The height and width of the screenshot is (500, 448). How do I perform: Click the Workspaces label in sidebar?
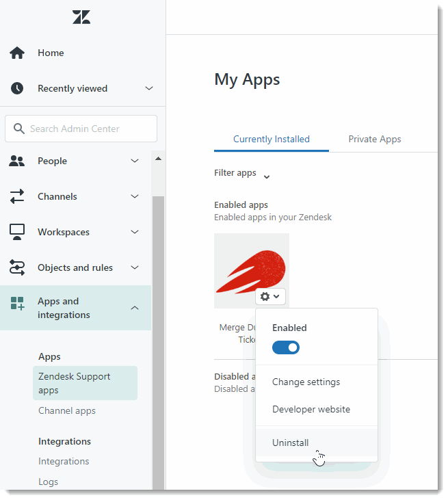(x=64, y=232)
